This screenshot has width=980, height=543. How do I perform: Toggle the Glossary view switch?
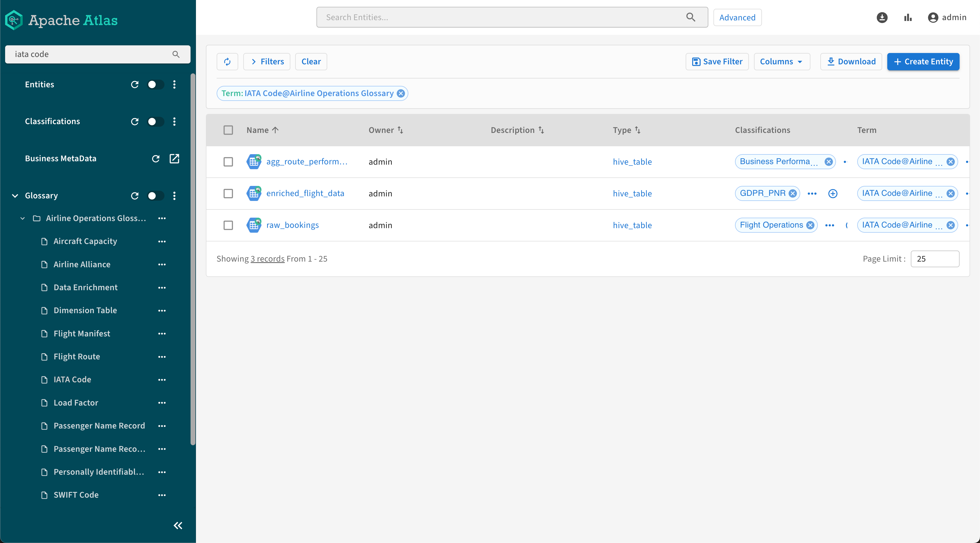click(x=155, y=196)
